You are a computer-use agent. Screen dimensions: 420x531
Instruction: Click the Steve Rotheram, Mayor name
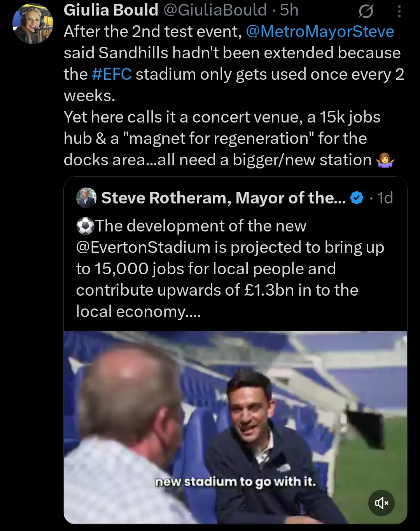[223, 198]
